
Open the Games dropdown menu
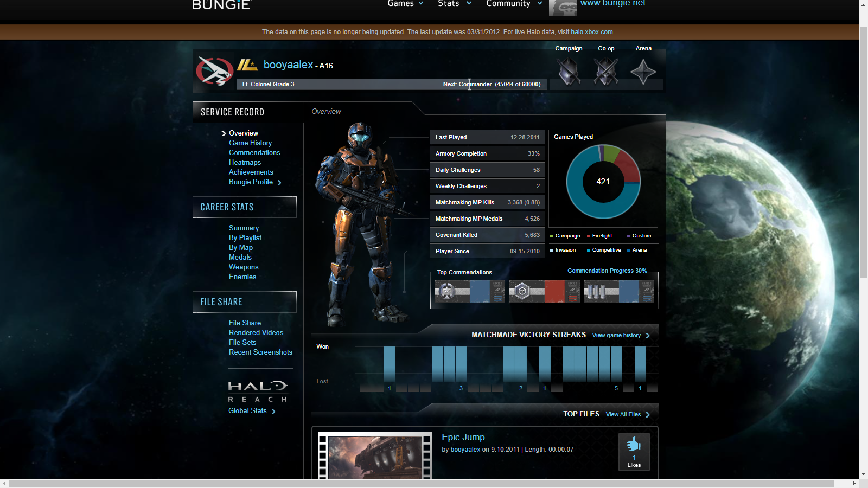(x=405, y=4)
